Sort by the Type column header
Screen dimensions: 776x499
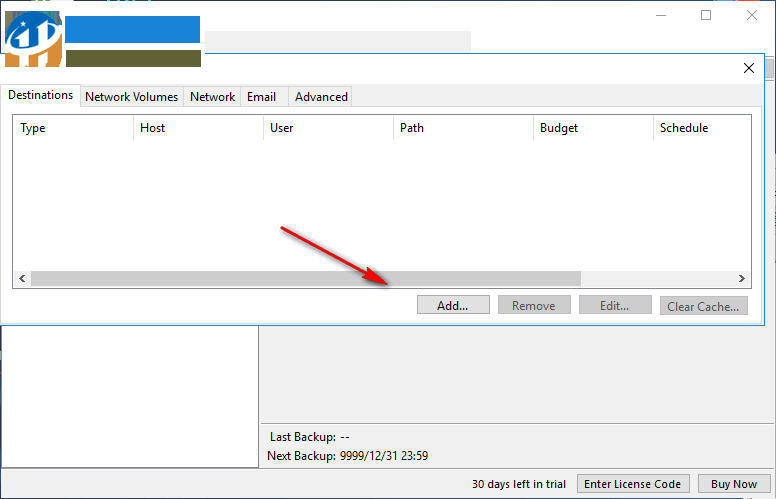pyautogui.click(x=73, y=128)
